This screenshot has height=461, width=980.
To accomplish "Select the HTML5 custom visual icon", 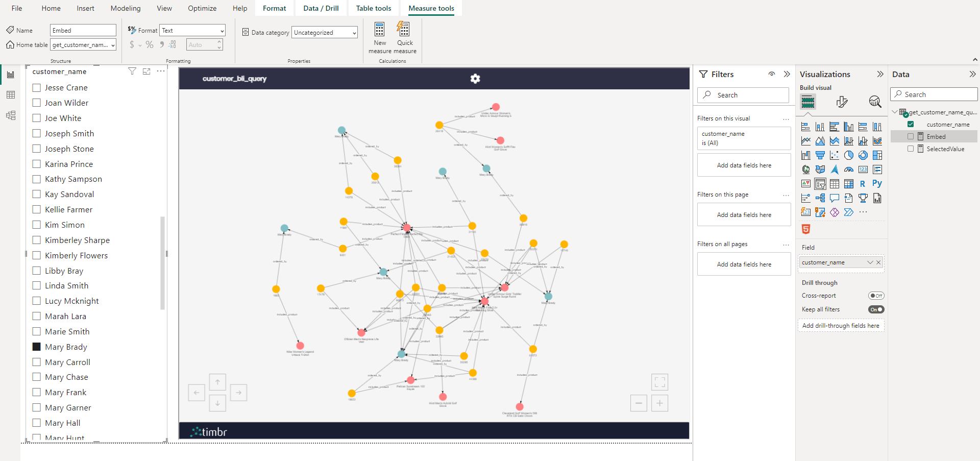I will [x=806, y=229].
